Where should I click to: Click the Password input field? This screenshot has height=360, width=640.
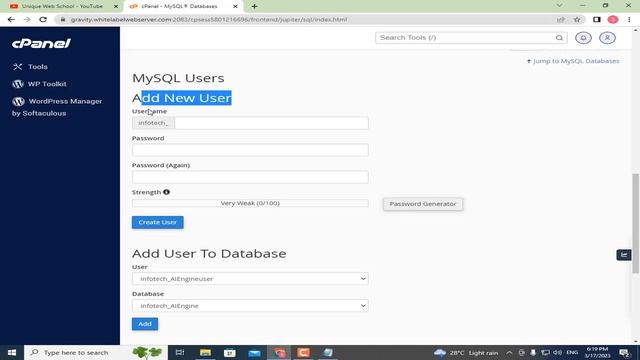250,150
